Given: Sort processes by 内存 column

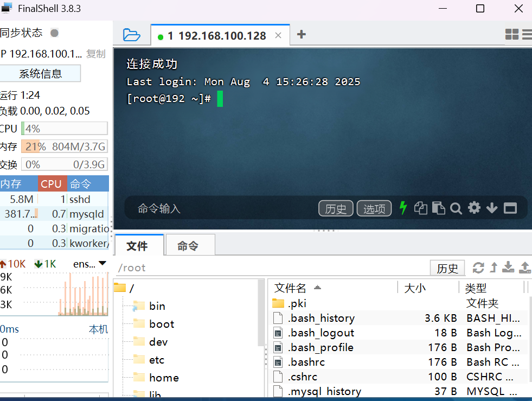Looking at the screenshot, I should pyautogui.click(x=18, y=184).
